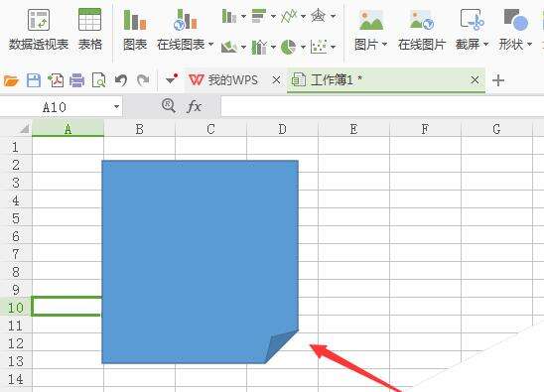Click the fx insert function button
The image size is (544, 392).
pyautogui.click(x=194, y=106)
